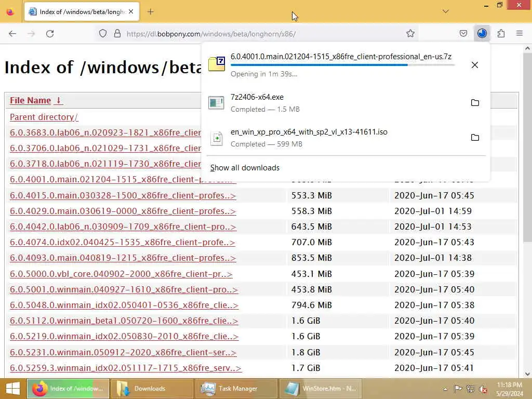Switch to the Downloads folder taskbar window
Image resolution: width=532 pixels, height=399 pixels.
(152, 389)
